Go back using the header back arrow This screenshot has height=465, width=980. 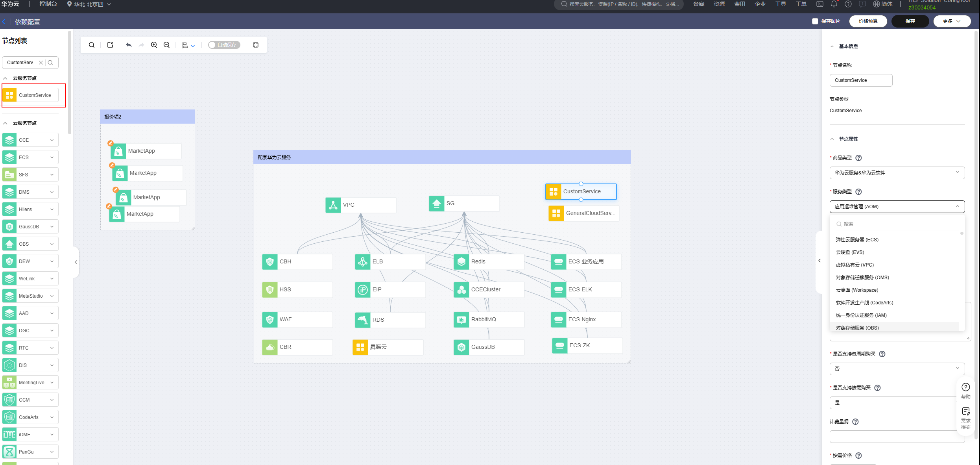4,22
